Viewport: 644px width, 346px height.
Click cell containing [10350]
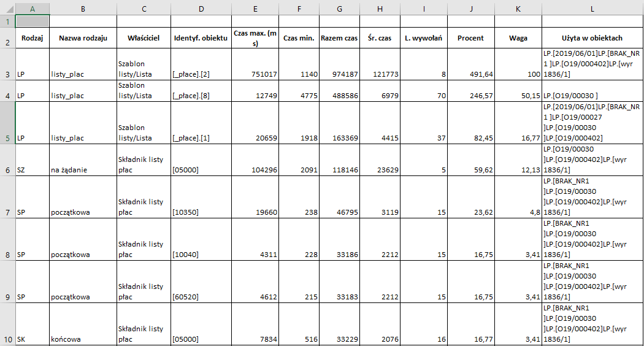[x=201, y=197]
